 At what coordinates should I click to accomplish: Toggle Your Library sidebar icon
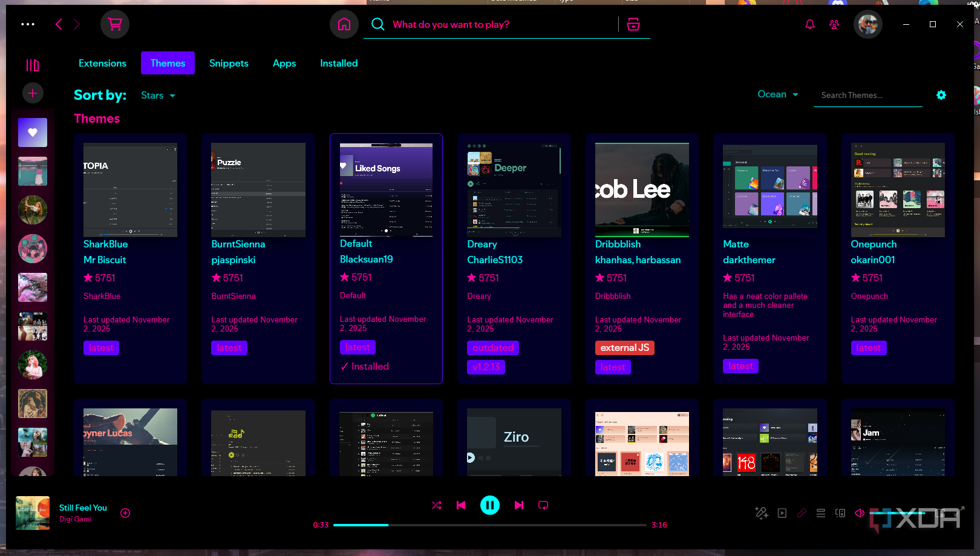click(33, 65)
